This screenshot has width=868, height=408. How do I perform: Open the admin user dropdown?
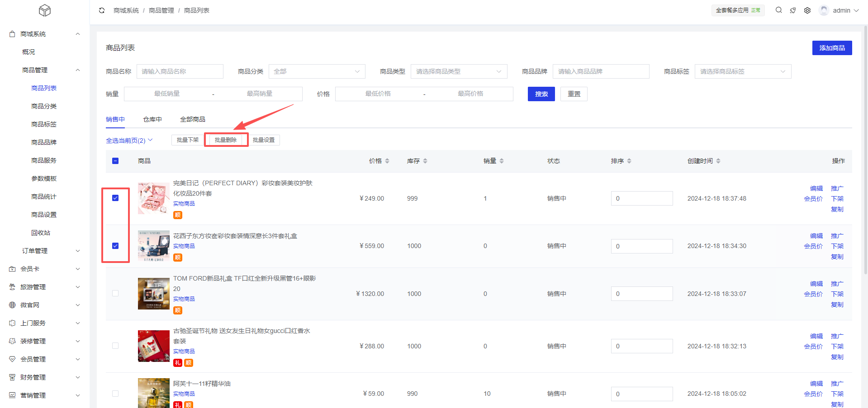click(840, 10)
